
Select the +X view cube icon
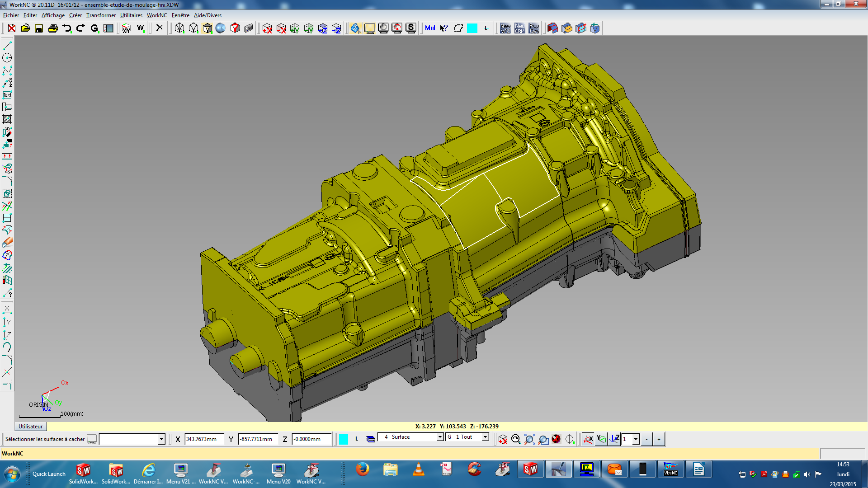click(x=267, y=28)
